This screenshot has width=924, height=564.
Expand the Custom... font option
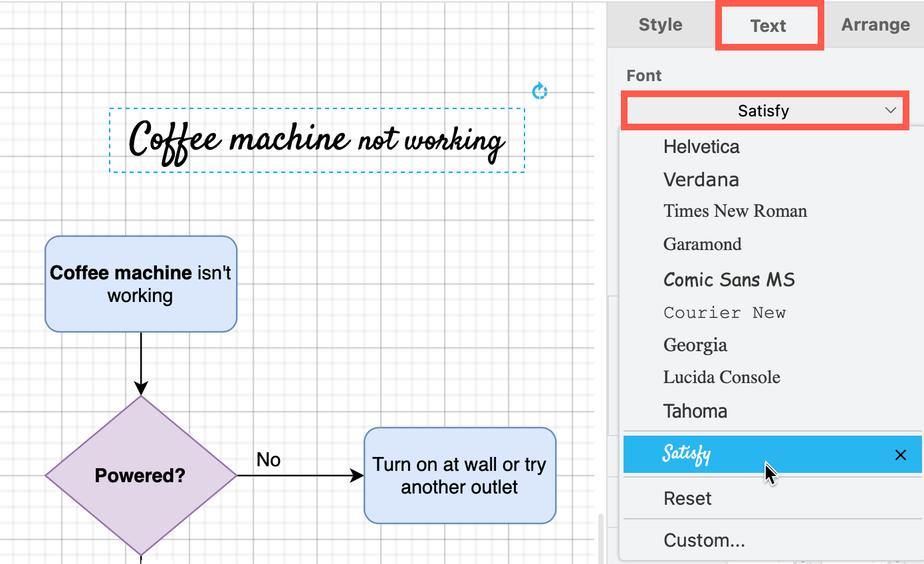[x=705, y=540]
